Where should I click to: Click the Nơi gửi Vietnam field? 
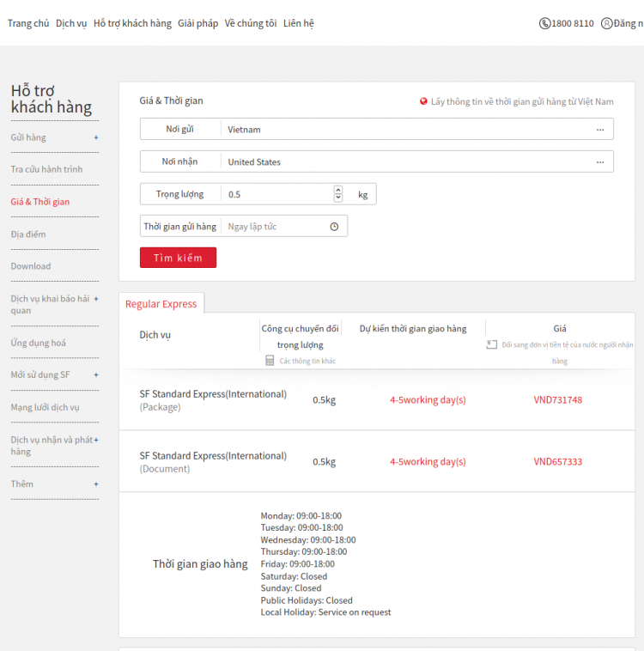377,129
